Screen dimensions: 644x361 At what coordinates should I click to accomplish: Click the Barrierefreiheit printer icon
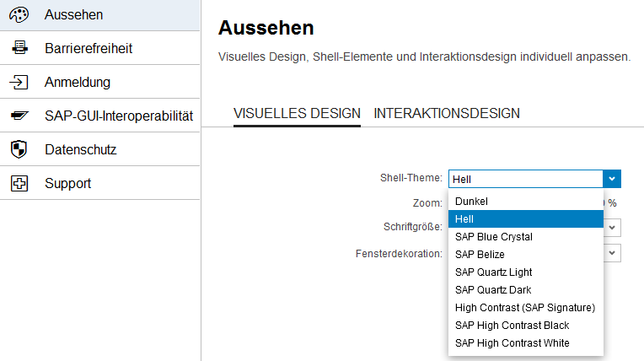(19, 49)
